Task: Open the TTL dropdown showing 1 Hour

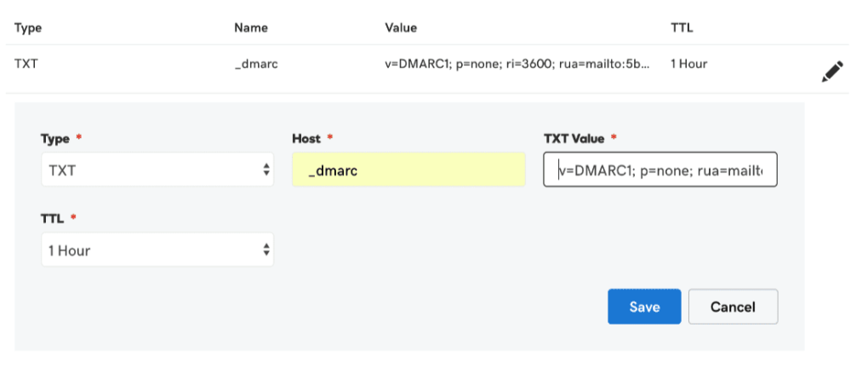Action: click(x=157, y=250)
